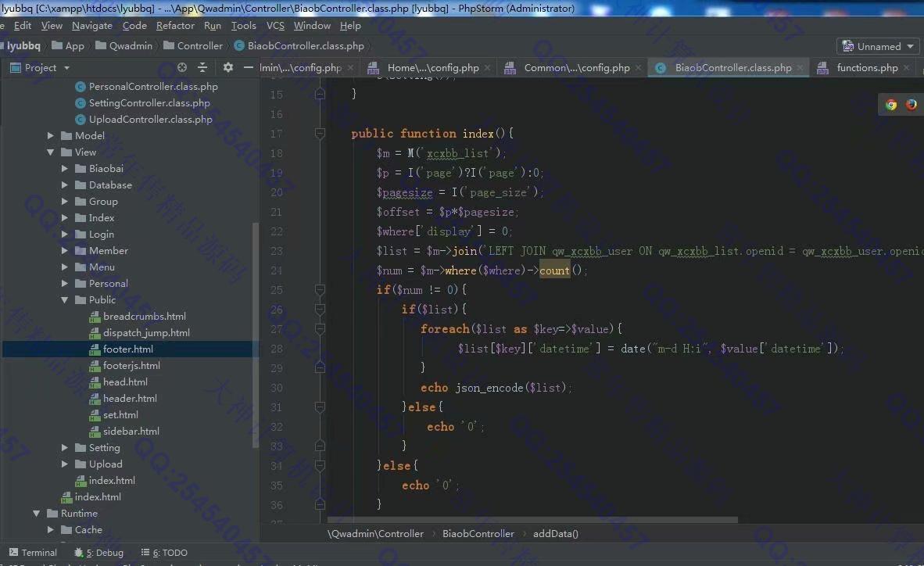Expand the Cache folder
The image size is (924, 566).
tap(51, 531)
